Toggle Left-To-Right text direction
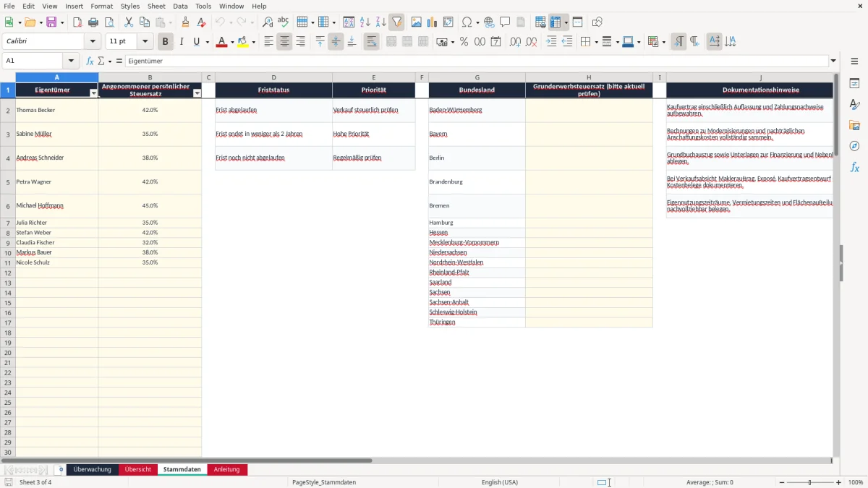Image resolution: width=868 pixels, height=488 pixels. [x=678, y=42]
